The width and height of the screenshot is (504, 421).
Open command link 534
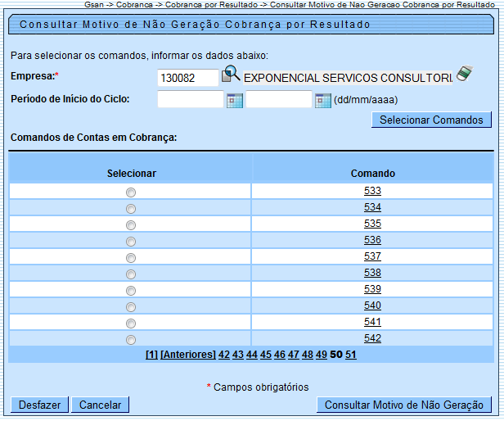(x=372, y=207)
